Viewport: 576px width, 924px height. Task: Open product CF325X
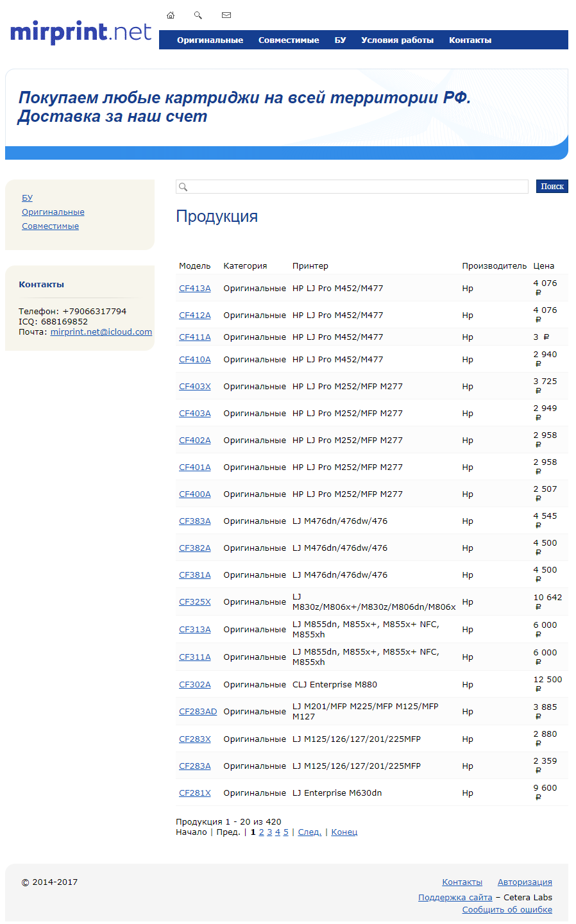194,602
